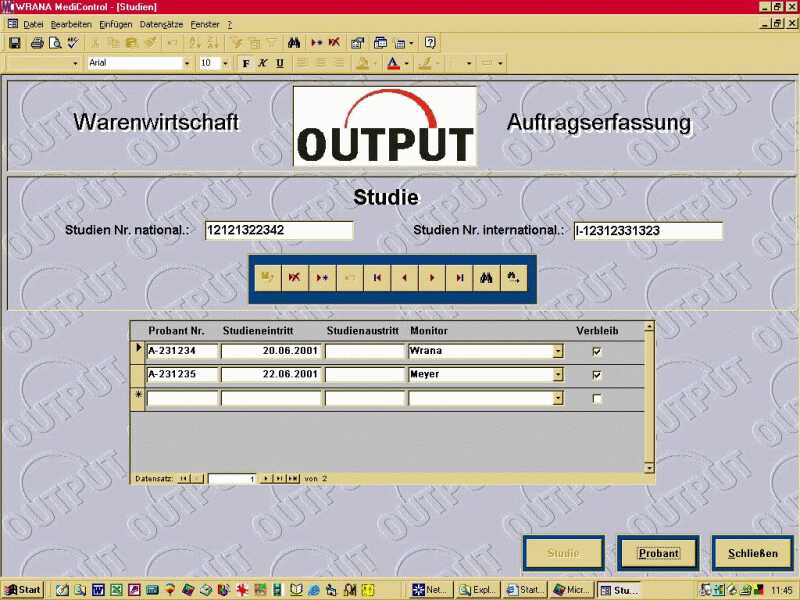Click top toolbar New Record icon

click(316, 43)
